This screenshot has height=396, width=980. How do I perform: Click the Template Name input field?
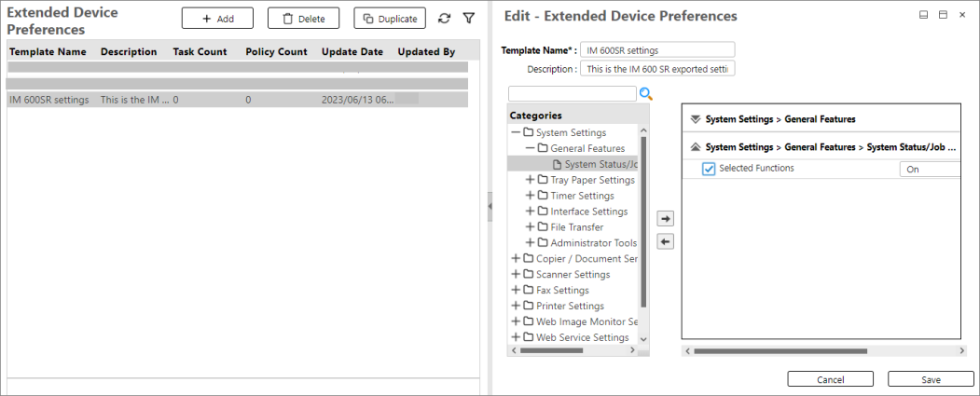click(656, 49)
